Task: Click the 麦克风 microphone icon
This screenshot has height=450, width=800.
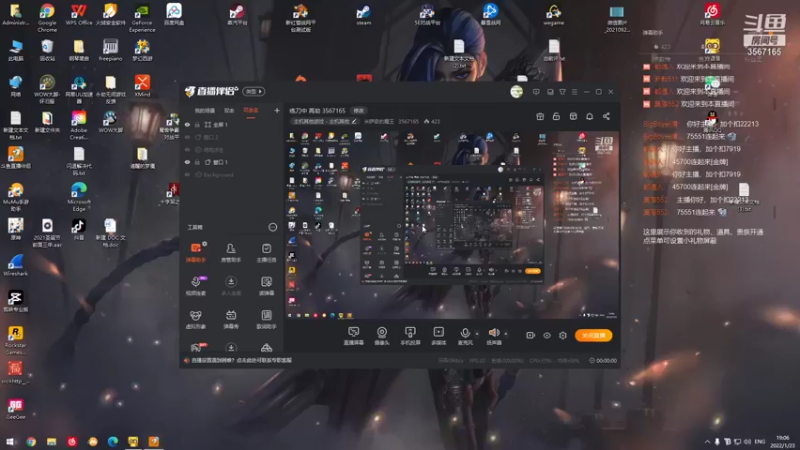Action: click(465, 334)
